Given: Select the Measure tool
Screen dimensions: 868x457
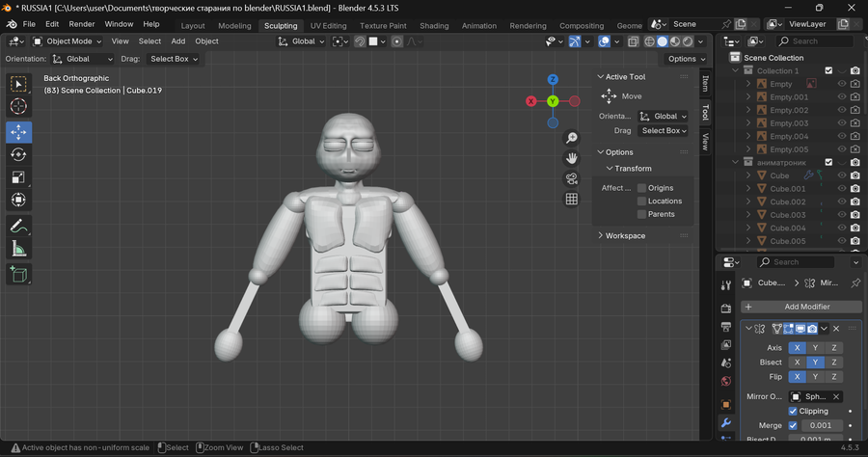Looking at the screenshot, I should (x=18, y=249).
